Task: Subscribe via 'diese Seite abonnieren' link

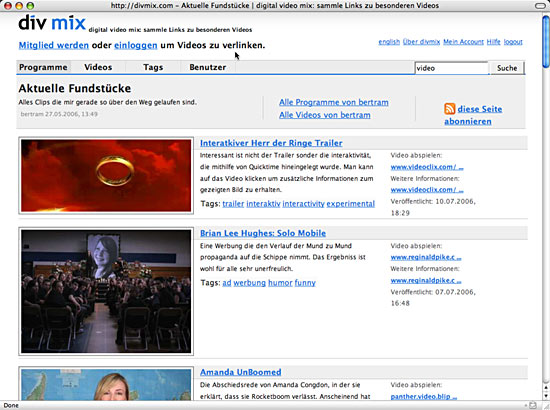Action: pos(473,115)
